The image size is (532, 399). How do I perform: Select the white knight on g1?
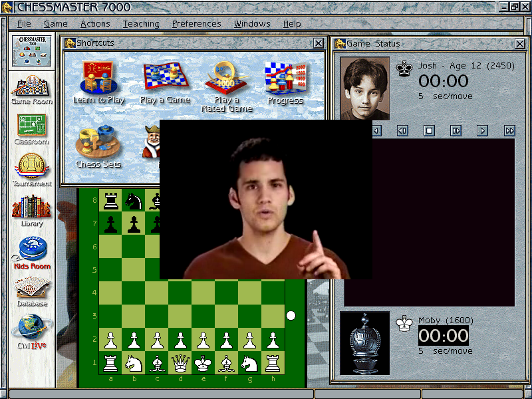coord(249,362)
